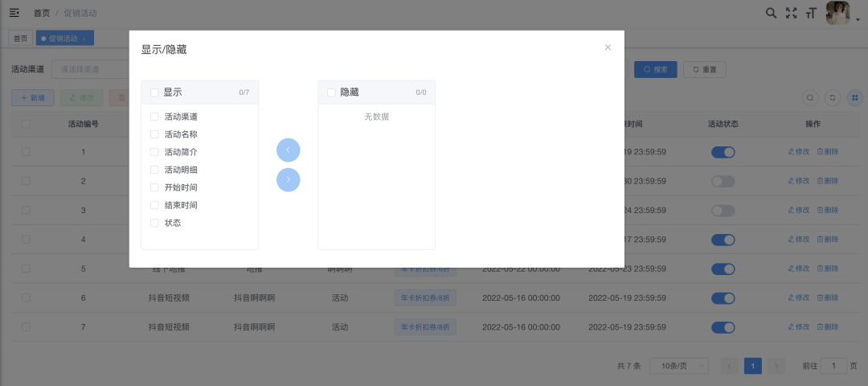The width and height of the screenshot is (868, 386).
Task: Close the 显示/隐藏 dialog
Action: point(608,47)
